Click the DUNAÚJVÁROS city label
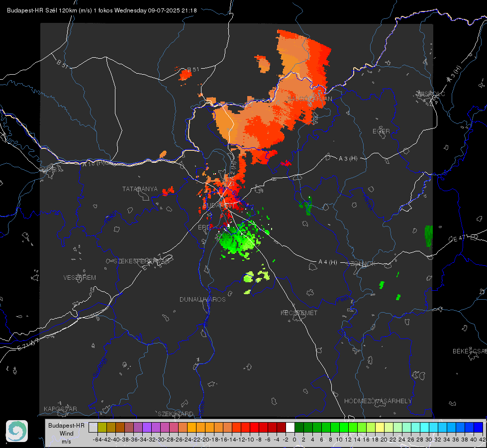Image resolution: width=487 pixels, height=448 pixels. 202,299
